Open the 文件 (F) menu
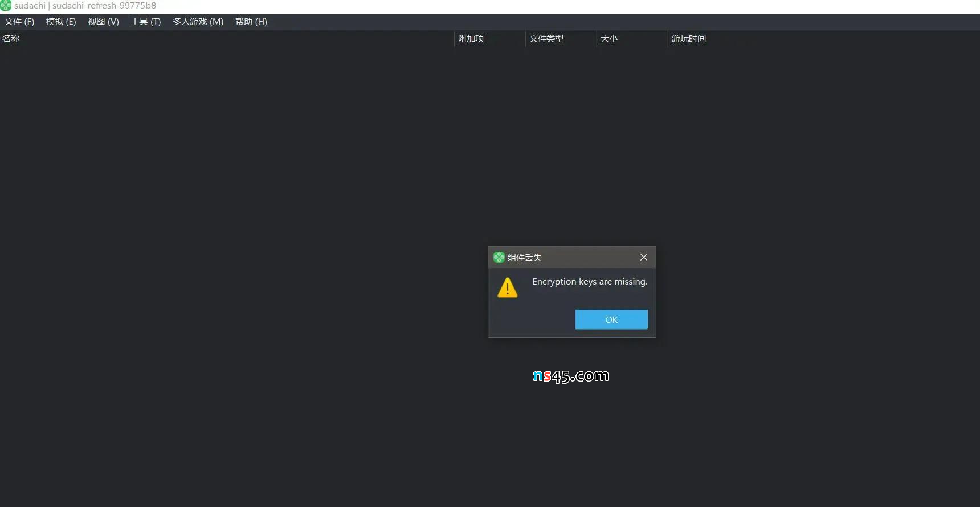This screenshot has height=507, width=980. pyautogui.click(x=19, y=22)
